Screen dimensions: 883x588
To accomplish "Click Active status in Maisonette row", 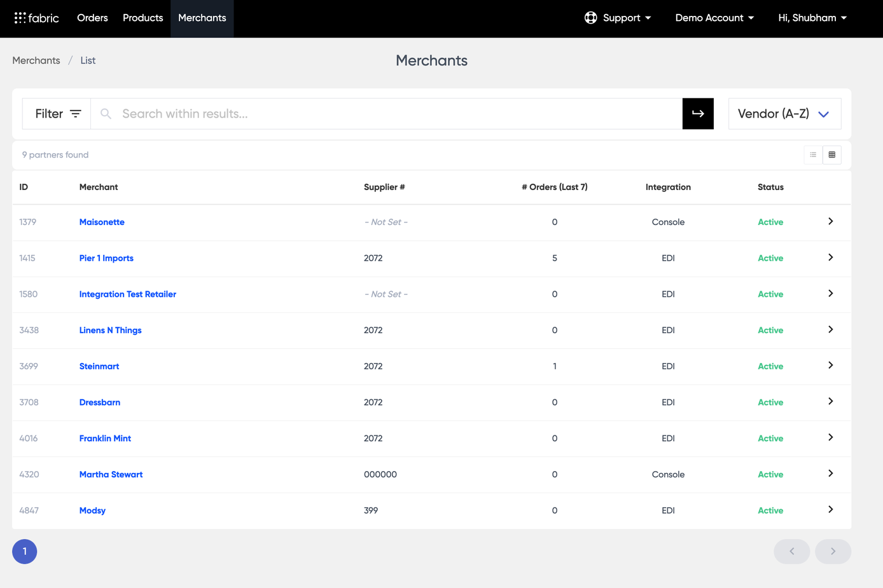I will point(770,222).
